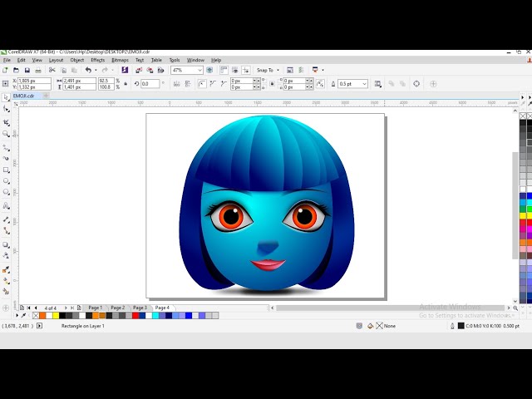The height and width of the screenshot is (399, 532).
Task: Open the Effects menu
Action: 98,60
